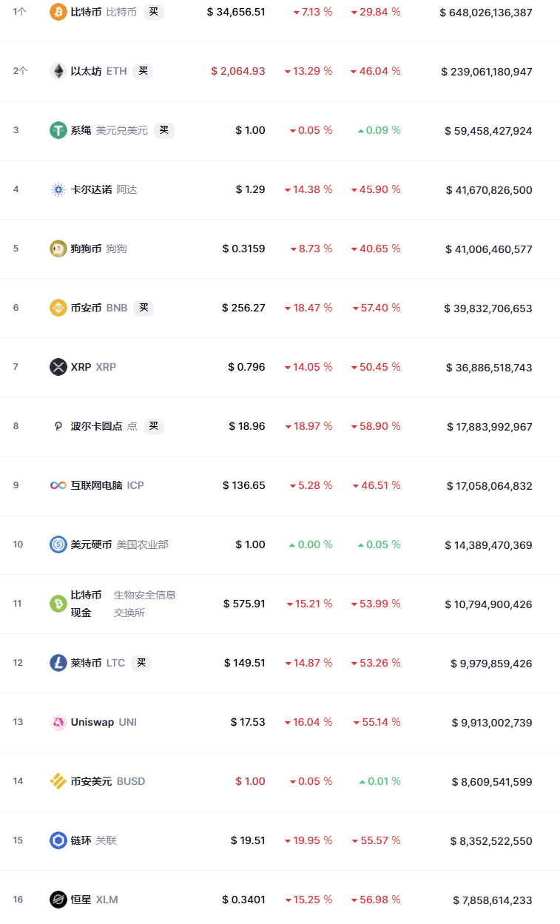This screenshot has width=560, height=924.
Task: Click the blue Chainlink hexagon icon
Action: pos(58,840)
